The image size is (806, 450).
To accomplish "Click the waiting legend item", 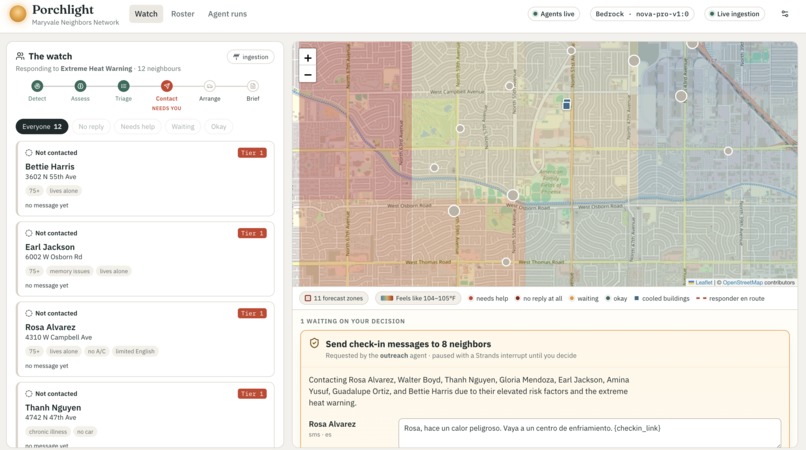I will tap(583, 298).
